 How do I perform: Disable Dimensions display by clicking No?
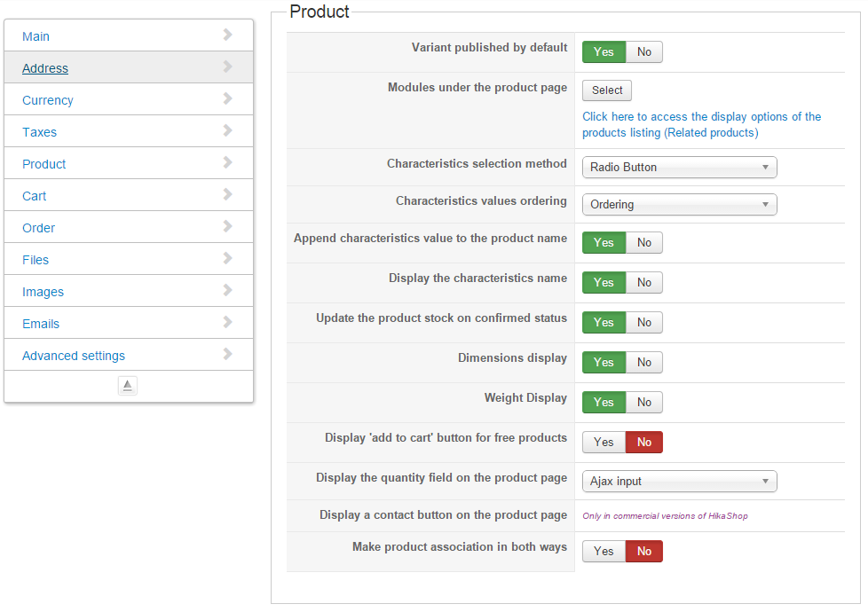(644, 363)
